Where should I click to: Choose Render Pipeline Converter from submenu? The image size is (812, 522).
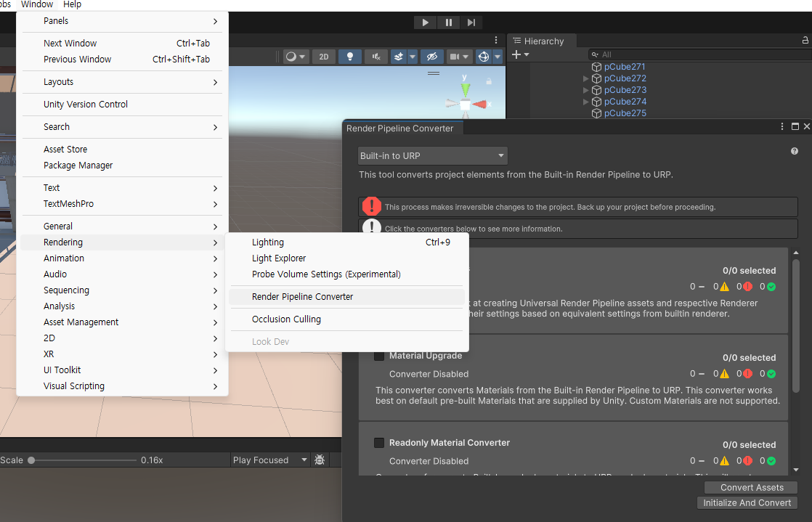[x=346, y=297]
